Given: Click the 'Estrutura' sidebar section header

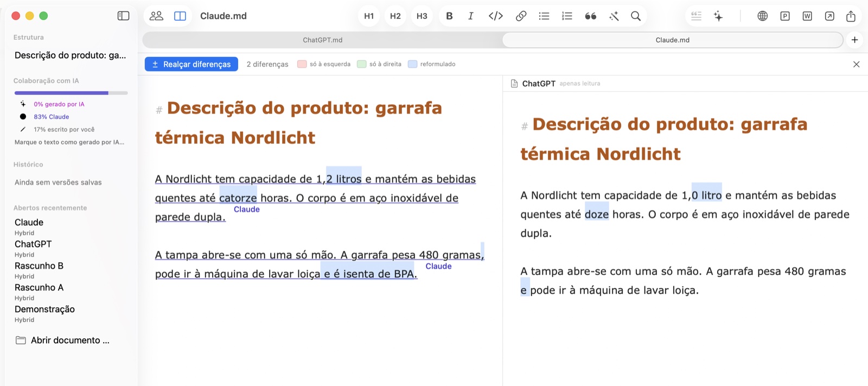Looking at the screenshot, I should pyautogui.click(x=29, y=37).
